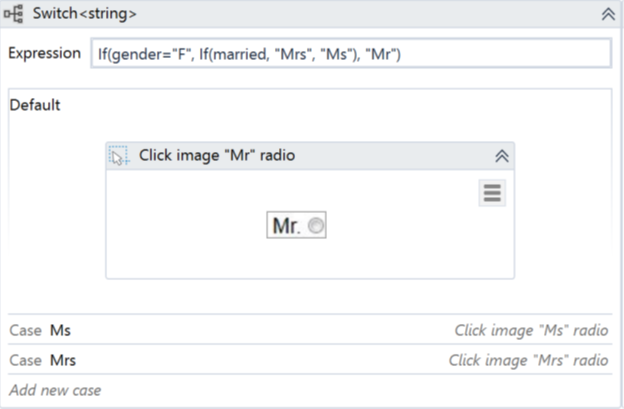Click the Expression label

[44, 54]
